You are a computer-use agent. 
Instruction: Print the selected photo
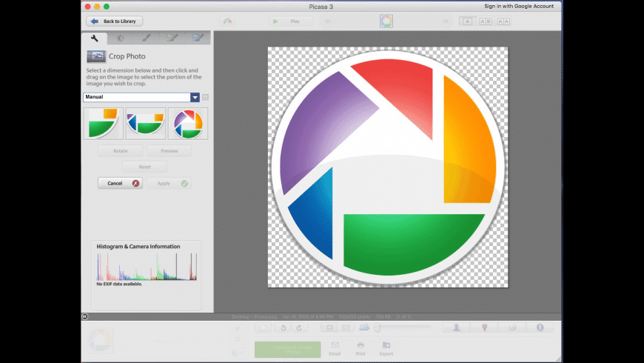[x=360, y=349]
